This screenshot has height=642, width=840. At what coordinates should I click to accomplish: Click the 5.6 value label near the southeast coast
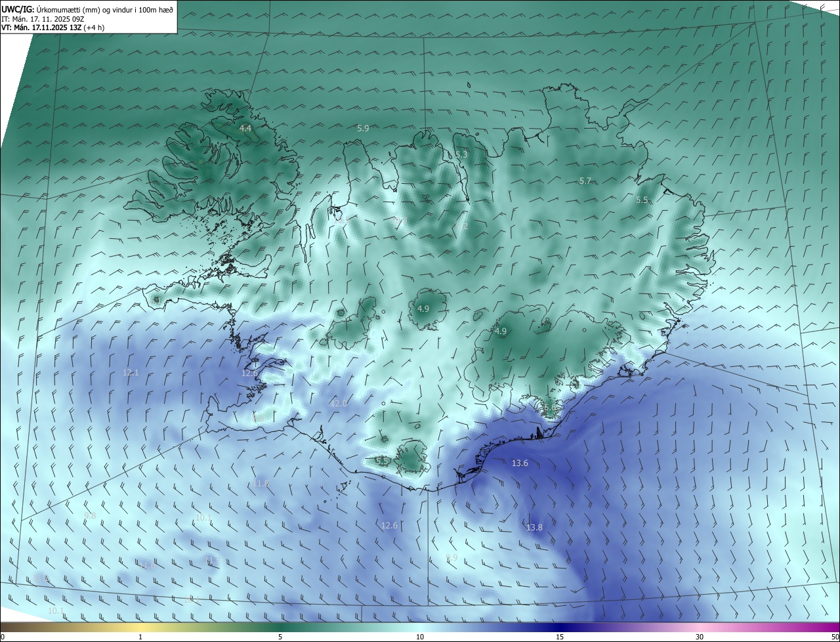550,407
